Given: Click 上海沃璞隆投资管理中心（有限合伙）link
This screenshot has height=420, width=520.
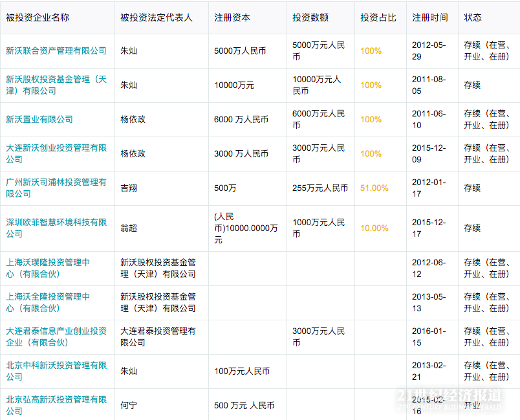Looking at the screenshot, I should (x=48, y=268).
